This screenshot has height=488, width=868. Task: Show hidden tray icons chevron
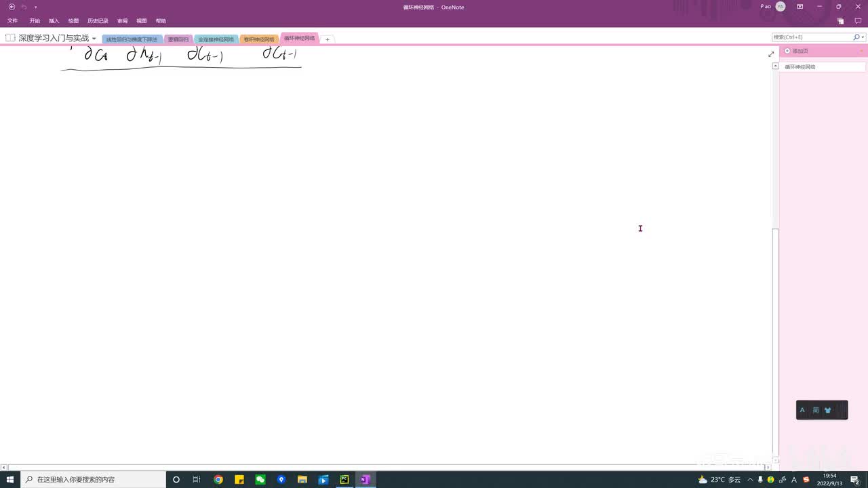(x=750, y=479)
